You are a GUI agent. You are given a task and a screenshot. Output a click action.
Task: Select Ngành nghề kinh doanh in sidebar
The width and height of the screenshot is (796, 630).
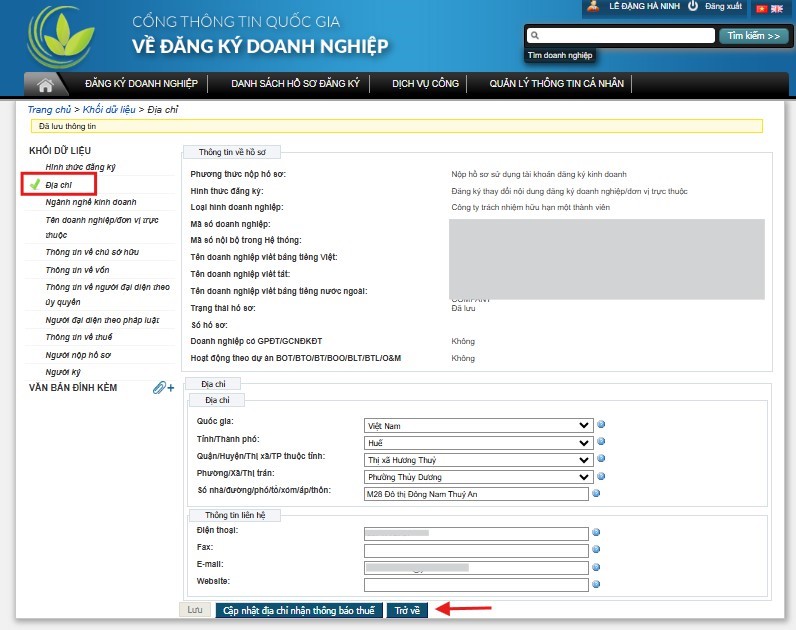point(91,202)
